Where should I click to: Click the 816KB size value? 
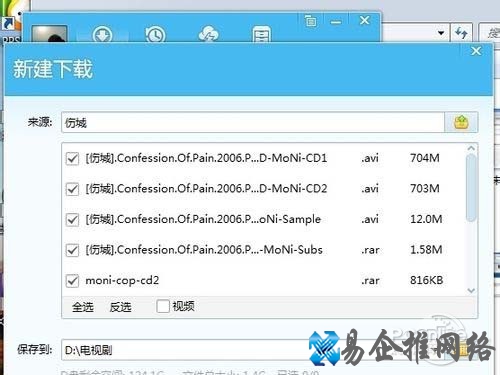point(426,280)
